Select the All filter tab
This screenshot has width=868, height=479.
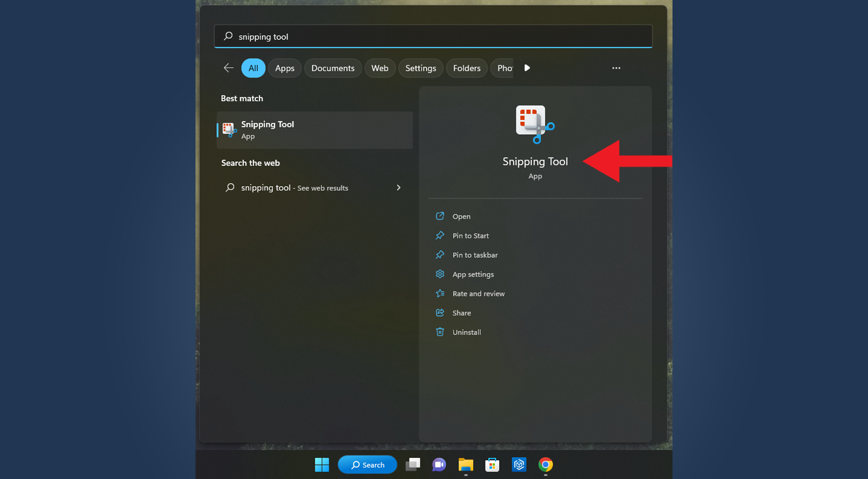click(x=253, y=68)
